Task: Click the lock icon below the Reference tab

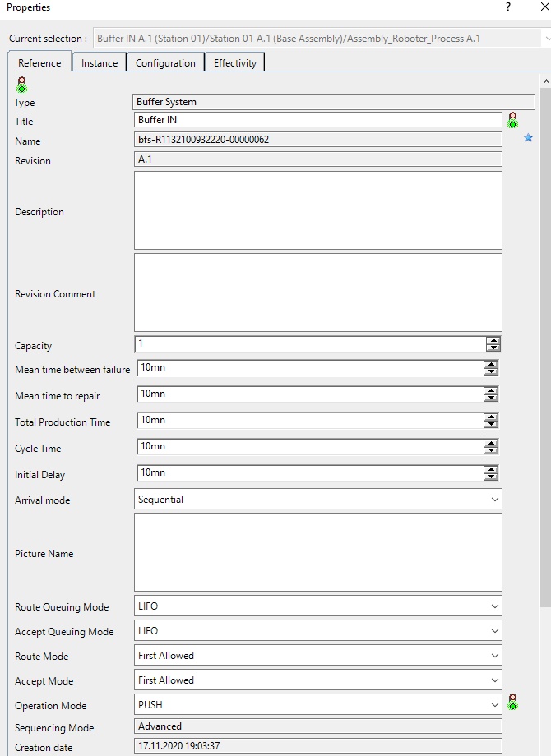Action: point(21,85)
